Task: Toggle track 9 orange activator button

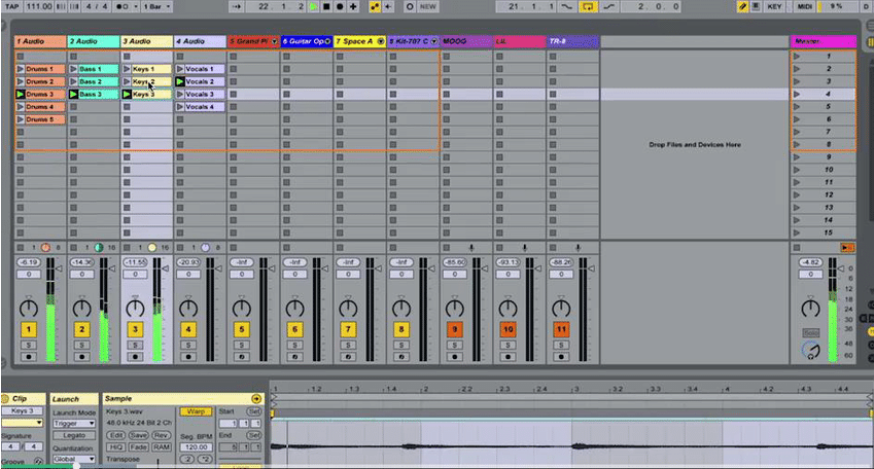Action: coord(455,330)
